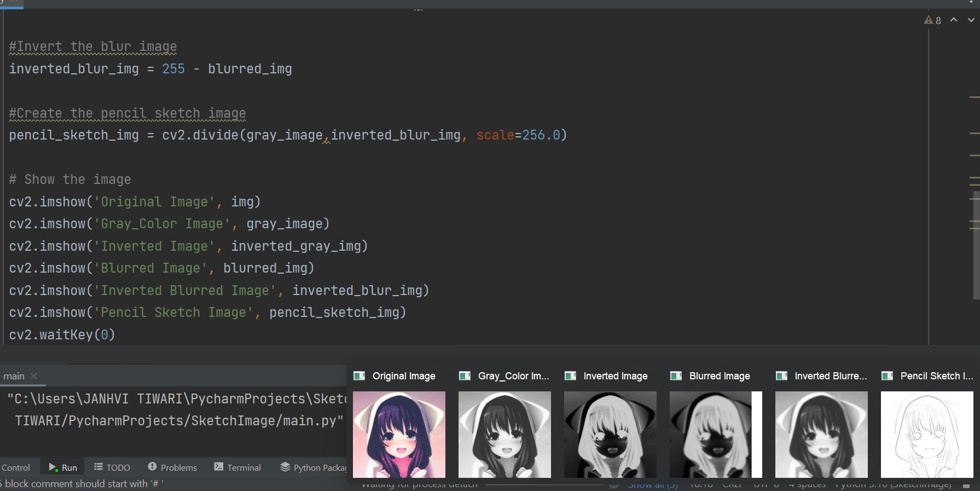
Task: Select the Inverted Image window thumbnail
Action: point(610,435)
